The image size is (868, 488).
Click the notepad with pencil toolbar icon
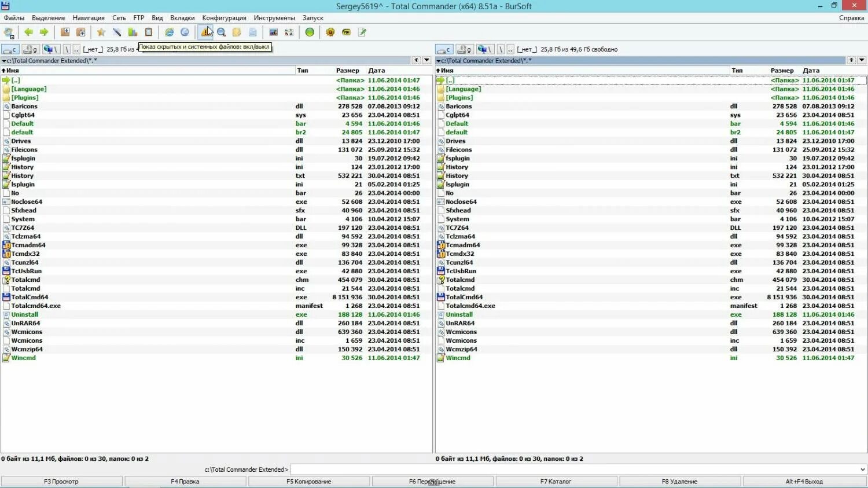point(362,32)
